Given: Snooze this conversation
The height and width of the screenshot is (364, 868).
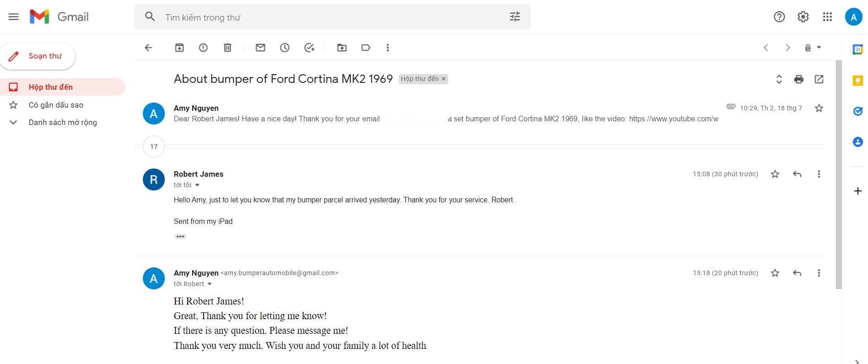Looking at the screenshot, I should (x=285, y=48).
